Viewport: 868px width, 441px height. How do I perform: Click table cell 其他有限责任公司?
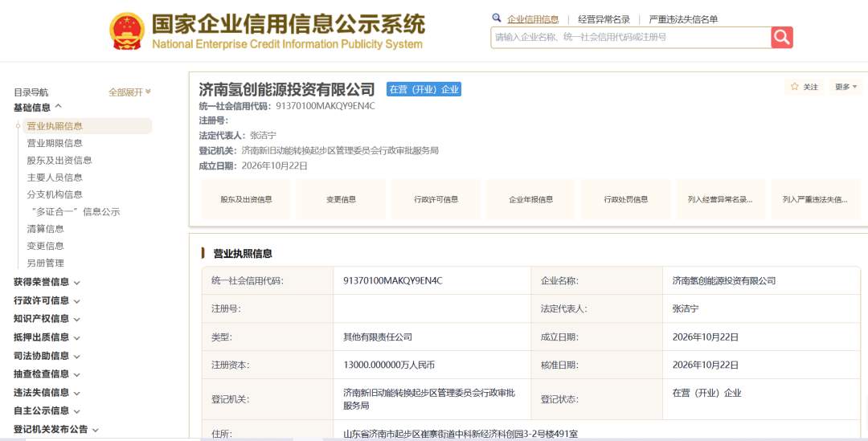tap(378, 337)
